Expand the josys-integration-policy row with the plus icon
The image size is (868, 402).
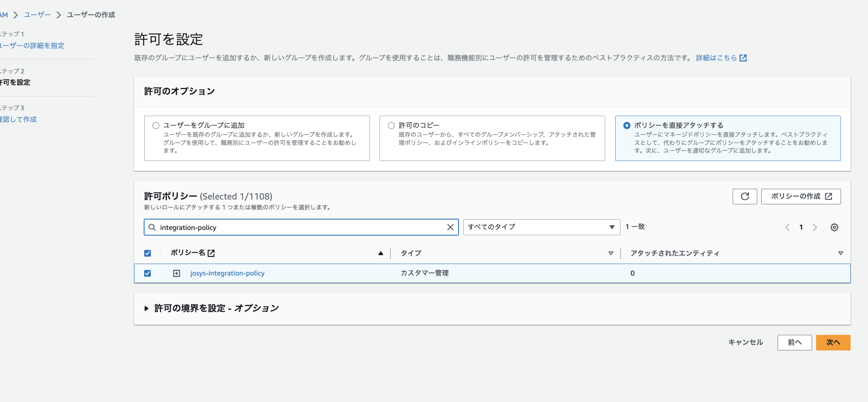176,273
